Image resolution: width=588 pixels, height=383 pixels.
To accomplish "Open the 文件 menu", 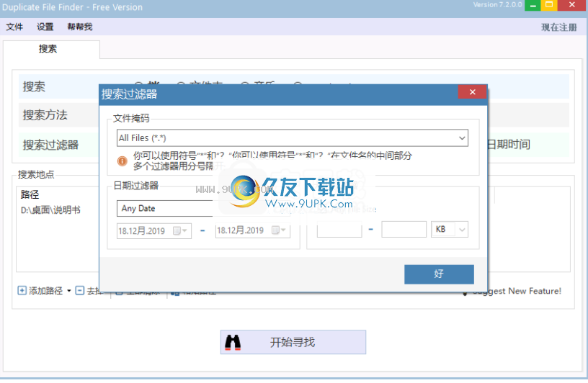I will pos(14,27).
